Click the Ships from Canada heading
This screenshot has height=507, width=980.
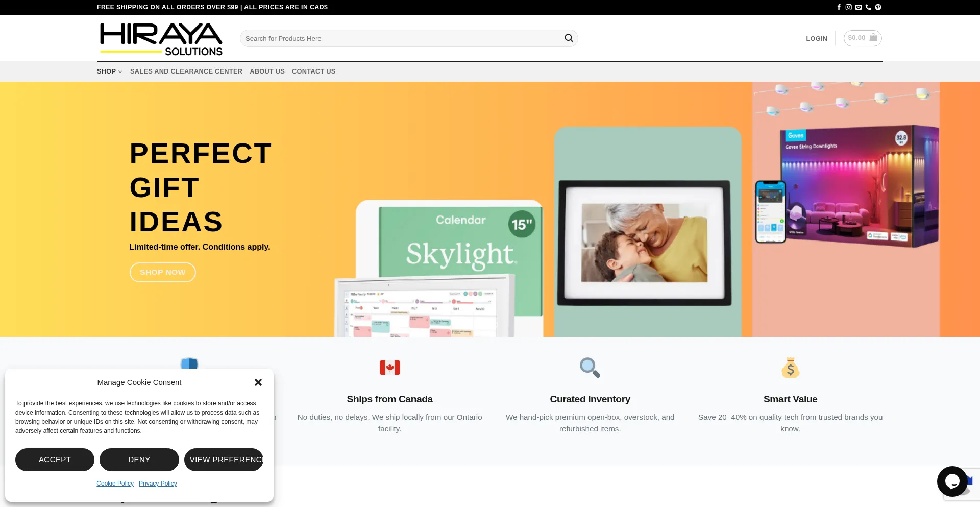(390, 399)
